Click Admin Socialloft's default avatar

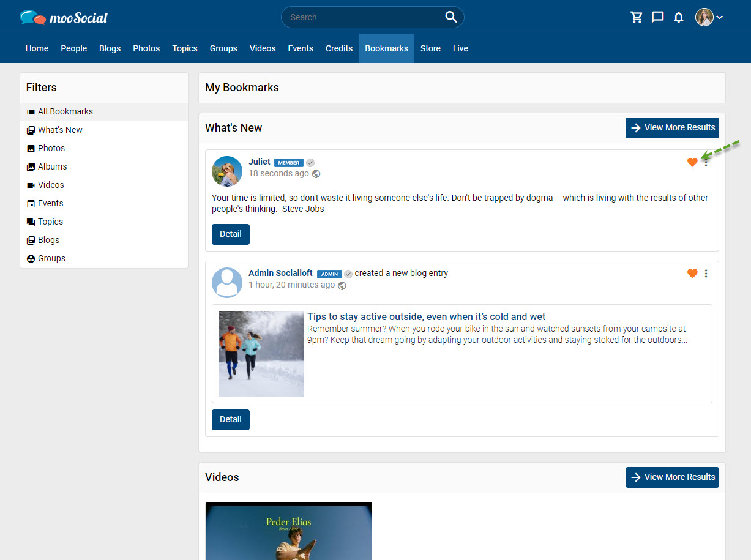click(x=227, y=283)
